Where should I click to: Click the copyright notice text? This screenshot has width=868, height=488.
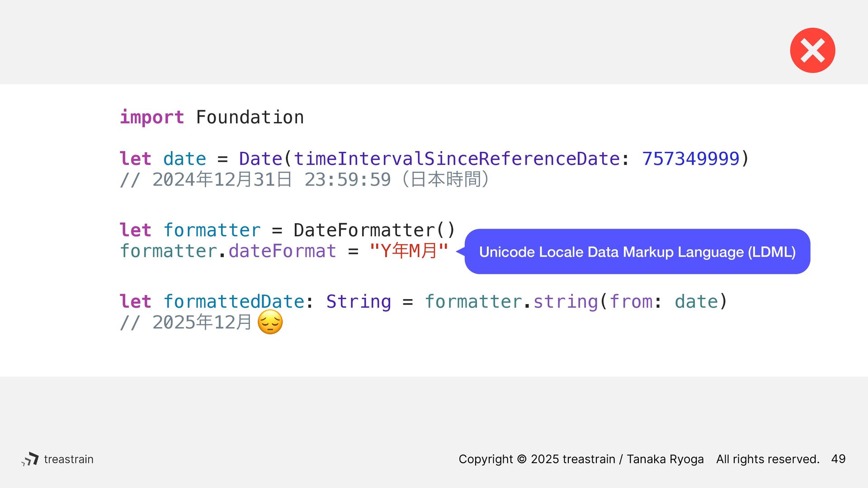click(x=581, y=459)
